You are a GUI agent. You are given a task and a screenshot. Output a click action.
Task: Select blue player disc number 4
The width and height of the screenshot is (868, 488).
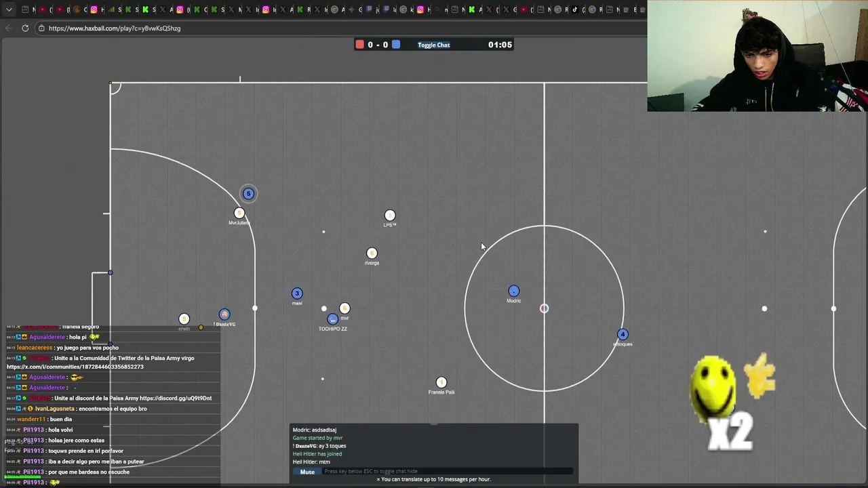[623, 334]
